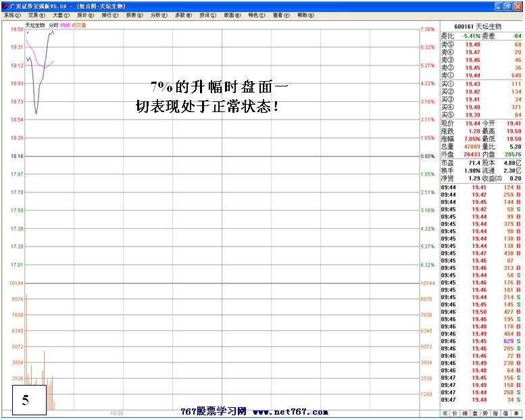This screenshot has width=525, height=420.
Task: Restore the inner chart window from title bar
Action: pyautogui.click(x=508, y=6)
